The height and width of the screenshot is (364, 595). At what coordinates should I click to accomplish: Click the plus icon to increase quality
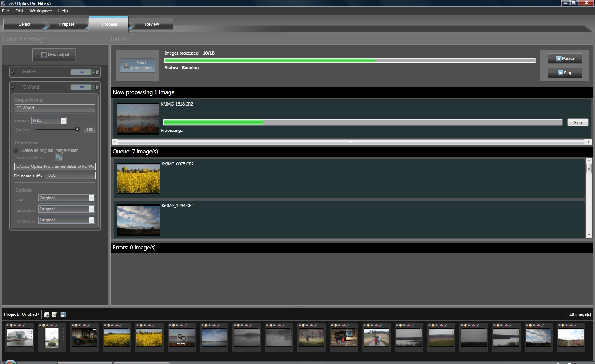81,129
